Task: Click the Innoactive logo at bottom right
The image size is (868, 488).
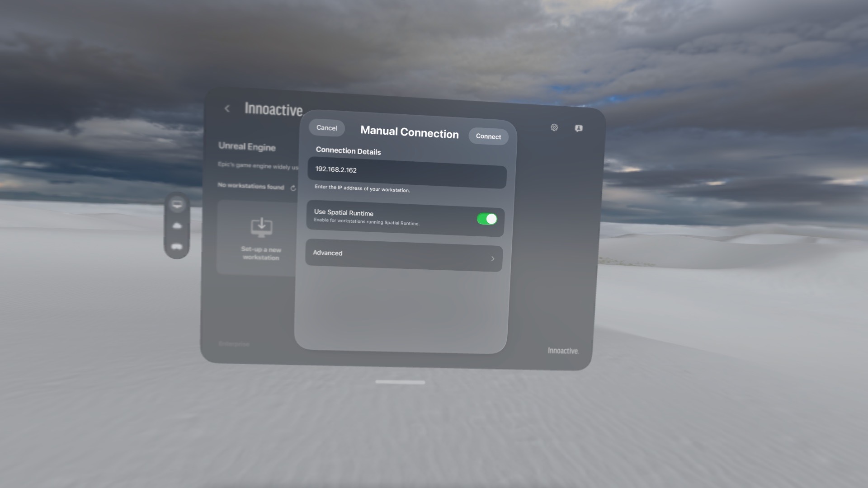Action: click(x=563, y=351)
